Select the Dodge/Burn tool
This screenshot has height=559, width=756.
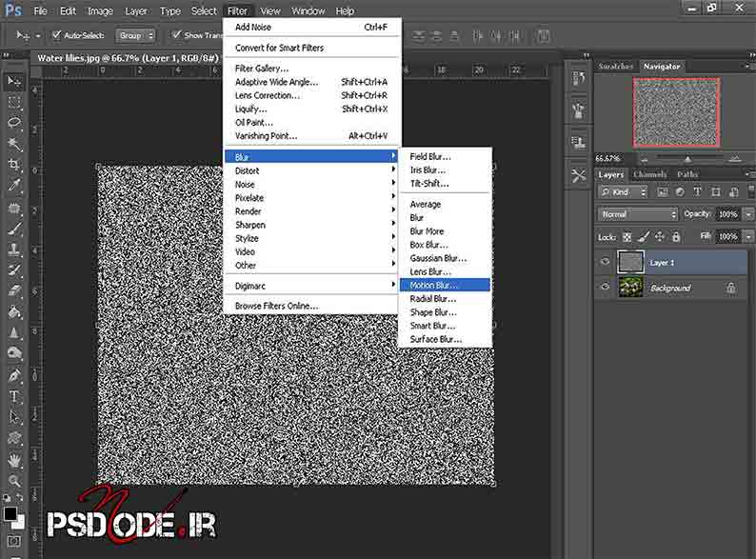tap(14, 353)
